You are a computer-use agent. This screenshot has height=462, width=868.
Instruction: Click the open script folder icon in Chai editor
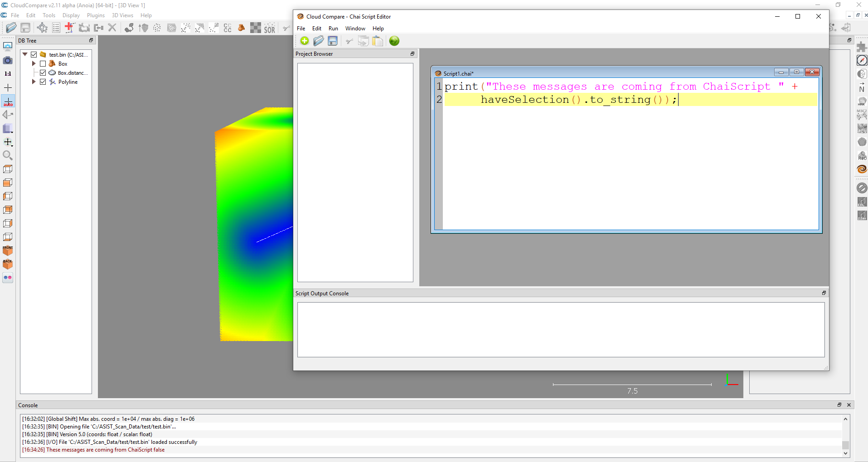point(319,41)
